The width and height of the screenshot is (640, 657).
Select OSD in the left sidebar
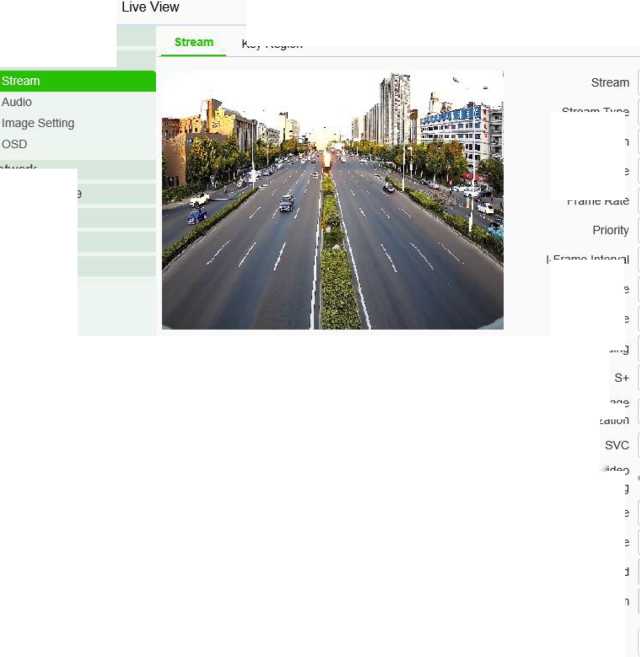point(15,144)
